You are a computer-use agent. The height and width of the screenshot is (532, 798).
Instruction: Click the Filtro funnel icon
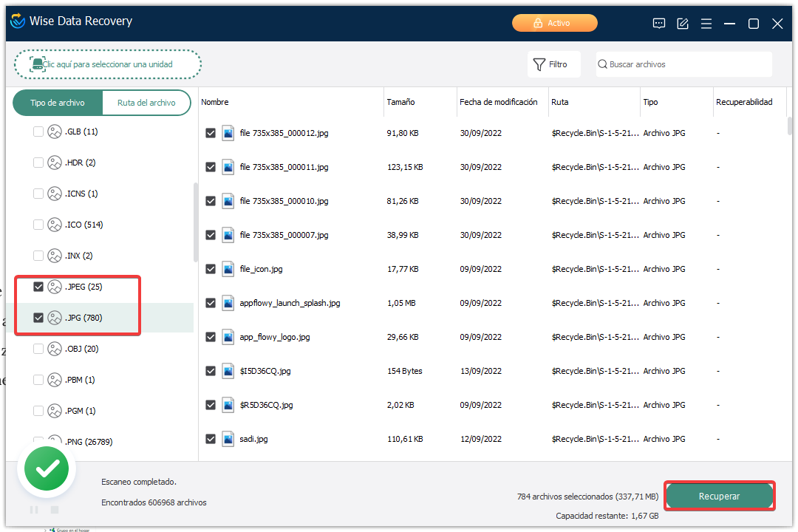click(x=539, y=64)
